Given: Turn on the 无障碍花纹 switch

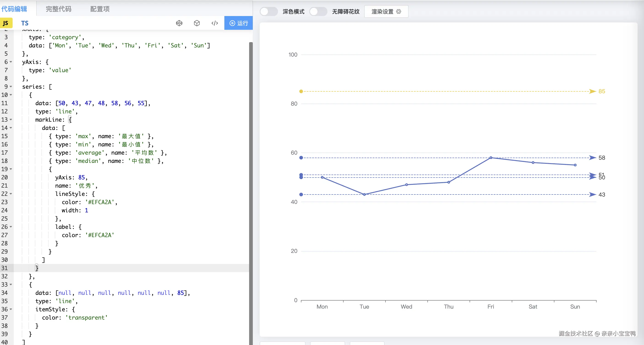Looking at the screenshot, I should tap(318, 11).
